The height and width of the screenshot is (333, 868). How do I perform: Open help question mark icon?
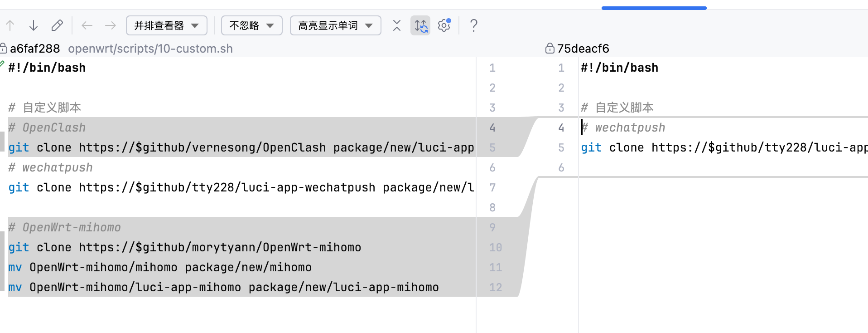473,25
